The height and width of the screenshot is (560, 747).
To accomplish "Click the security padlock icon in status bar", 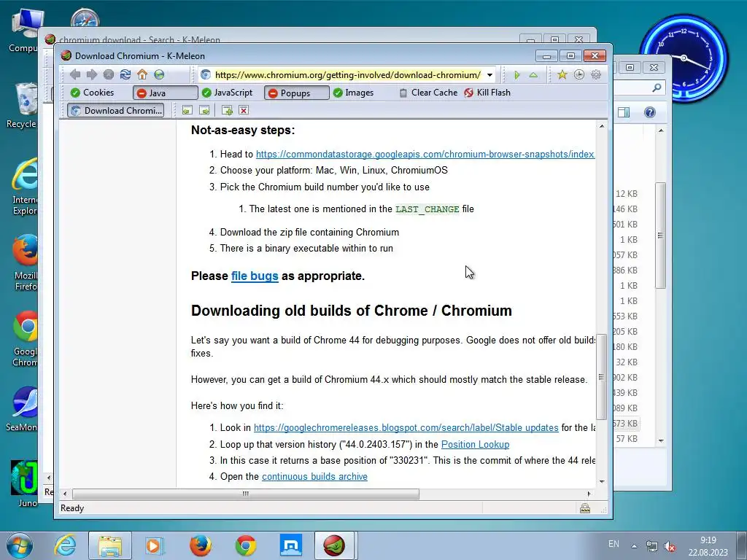I will tap(585, 508).
